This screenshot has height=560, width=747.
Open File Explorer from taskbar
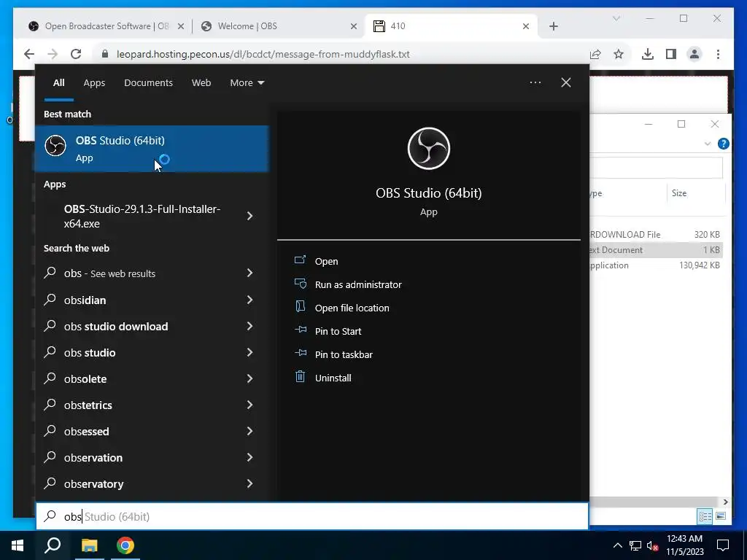tap(89, 545)
